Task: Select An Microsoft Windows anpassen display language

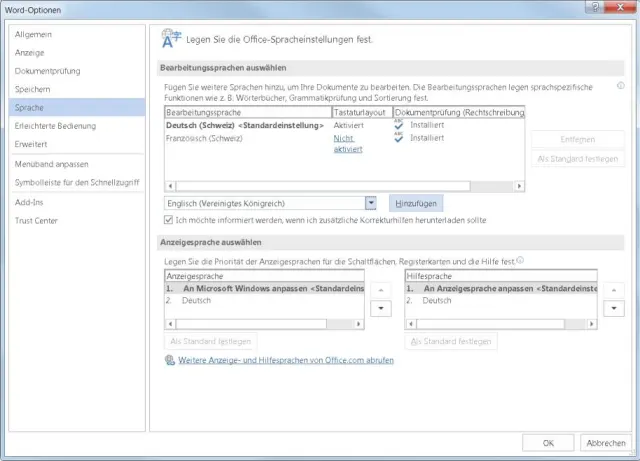Action: [264, 288]
